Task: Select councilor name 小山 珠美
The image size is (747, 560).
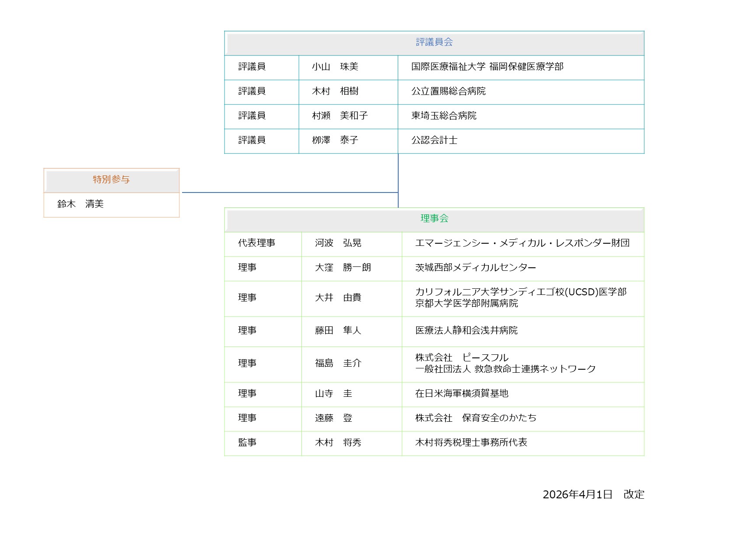Action: (335, 67)
